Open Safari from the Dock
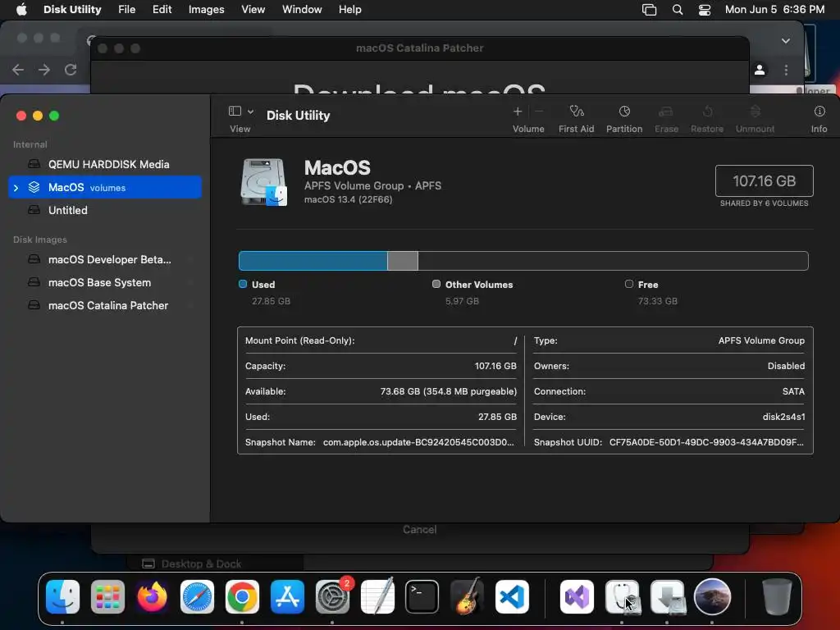This screenshot has width=840, height=630. 197,596
